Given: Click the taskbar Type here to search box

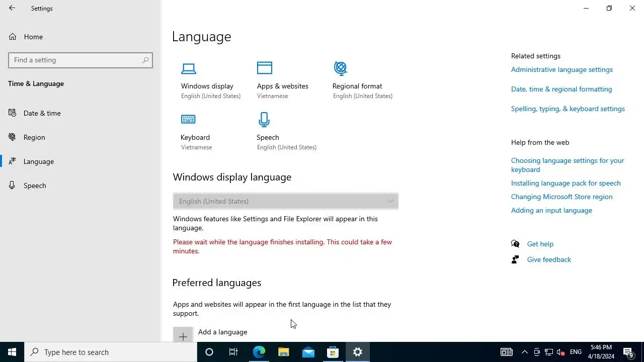Looking at the screenshot, I should (x=111, y=352).
